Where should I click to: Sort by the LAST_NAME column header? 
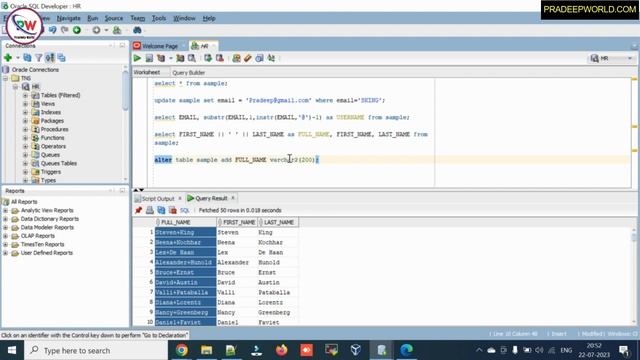[x=278, y=222]
